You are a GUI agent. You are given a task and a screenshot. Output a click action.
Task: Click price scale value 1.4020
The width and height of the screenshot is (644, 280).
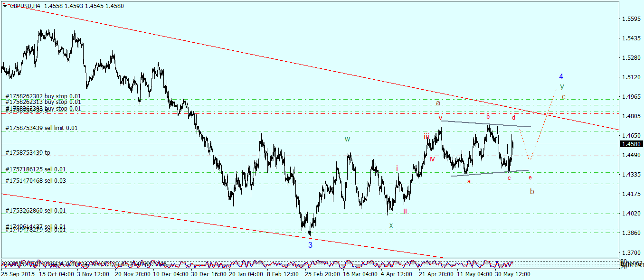tap(631, 214)
